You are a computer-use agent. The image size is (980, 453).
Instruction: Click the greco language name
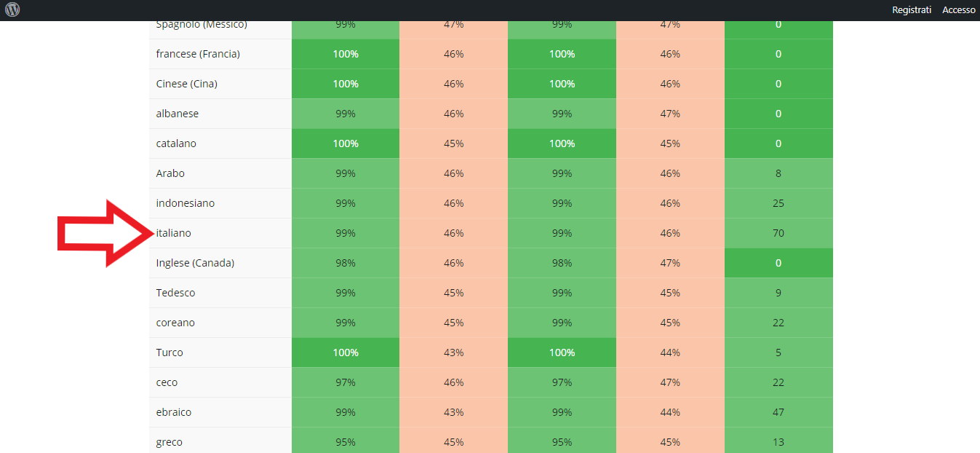(x=169, y=442)
